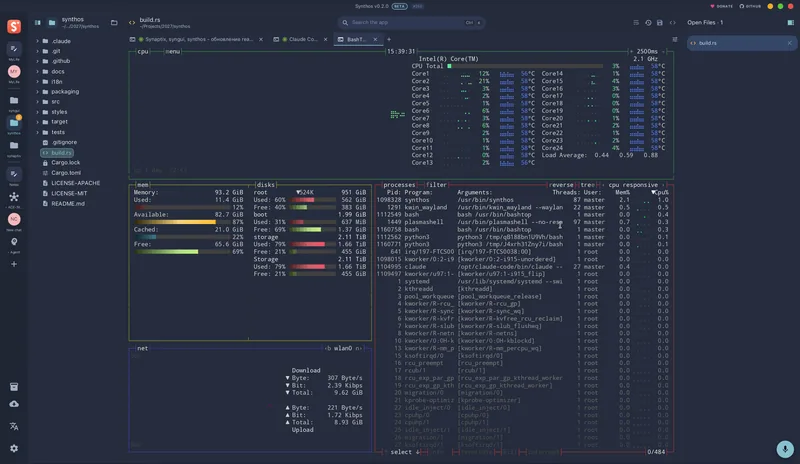Click the history clock icon in toolbar
The height and width of the screenshot is (464, 800).
(648, 22)
